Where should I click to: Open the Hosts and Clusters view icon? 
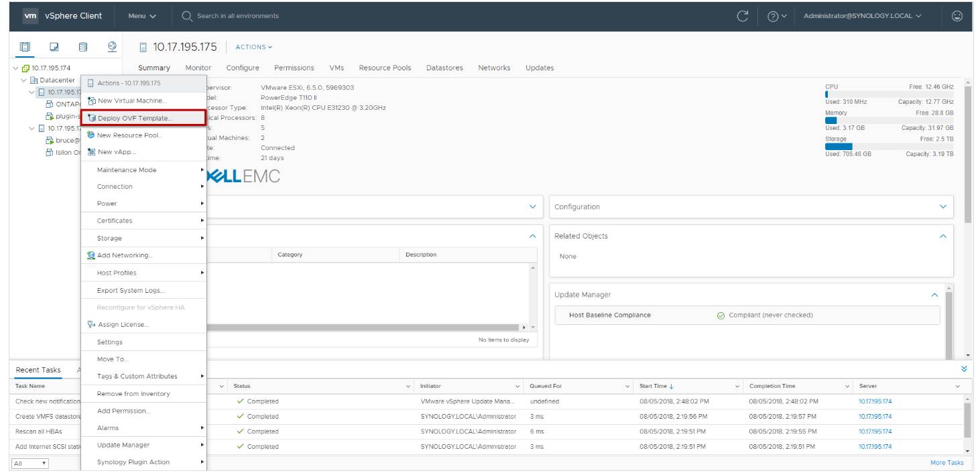pos(25,47)
